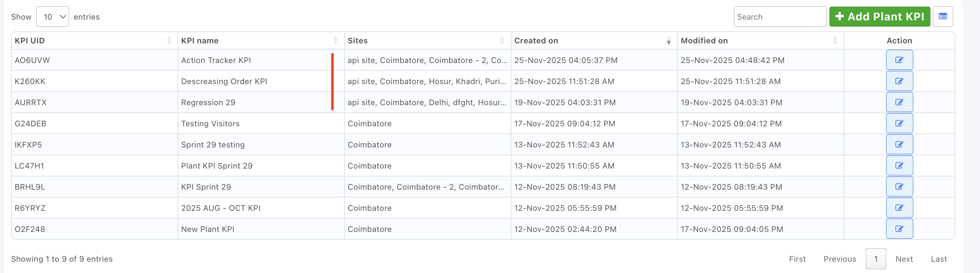Click the column view icon button

coord(943,17)
